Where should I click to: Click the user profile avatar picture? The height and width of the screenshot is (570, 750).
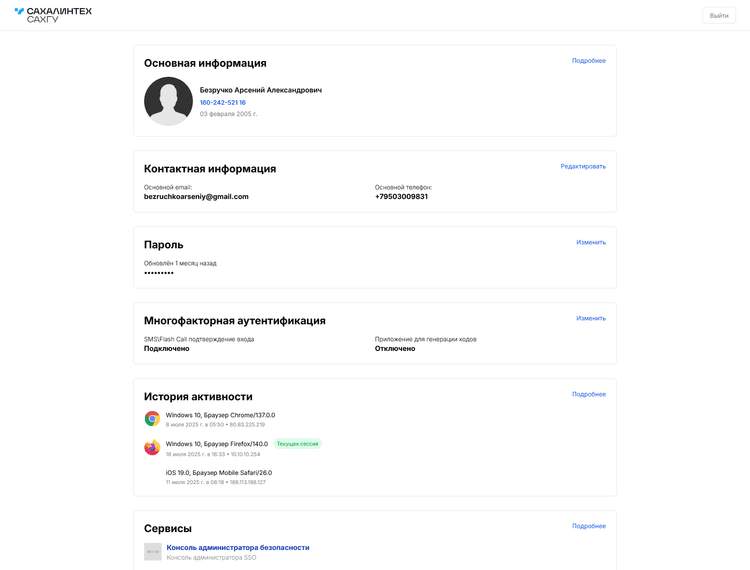tap(168, 101)
